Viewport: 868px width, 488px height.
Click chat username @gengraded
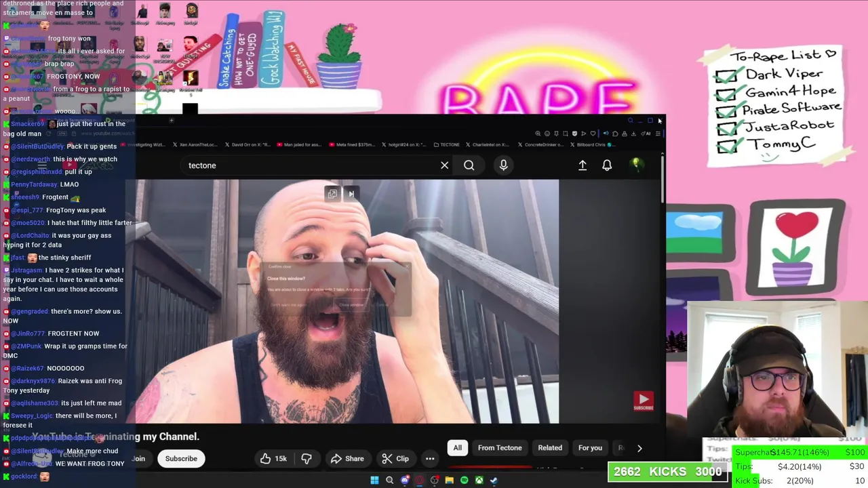(30, 312)
